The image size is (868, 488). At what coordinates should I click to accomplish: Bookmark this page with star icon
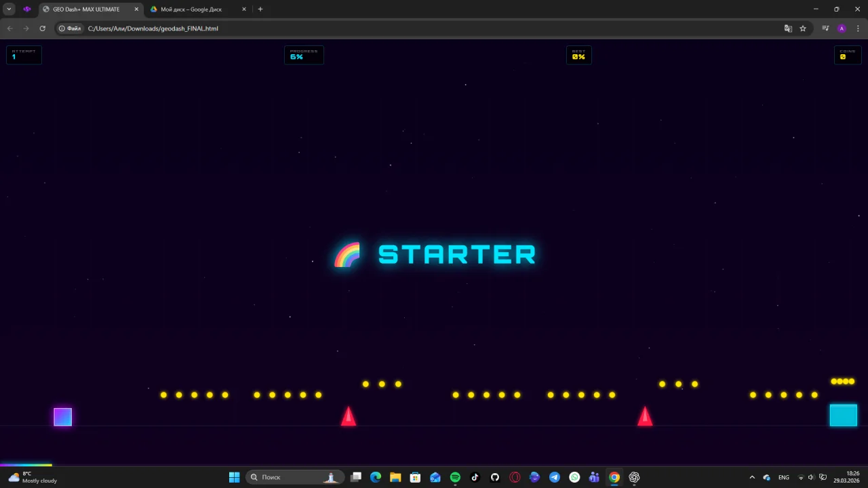tap(803, 28)
